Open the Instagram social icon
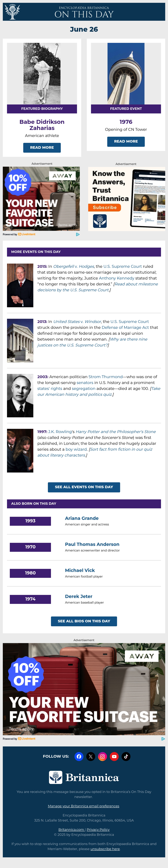168x868 pixels. coord(102,757)
